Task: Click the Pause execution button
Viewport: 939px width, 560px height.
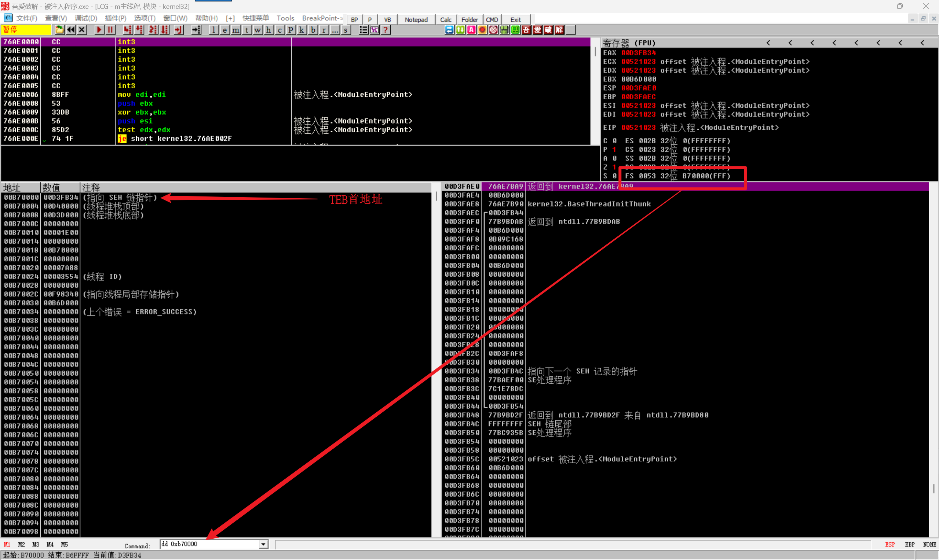Action: click(x=110, y=30)
